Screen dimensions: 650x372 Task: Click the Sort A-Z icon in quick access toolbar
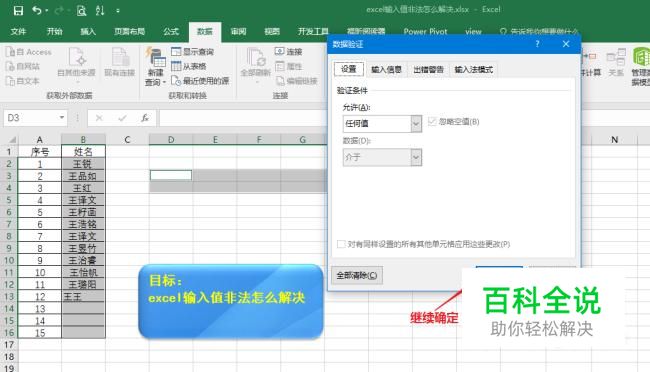[x=100, y=10]
